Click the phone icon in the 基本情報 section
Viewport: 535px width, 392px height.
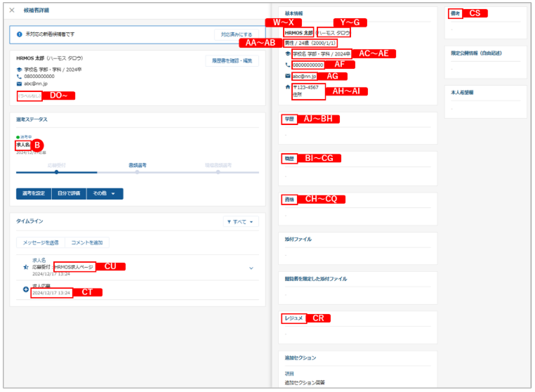(x=286, y=65)
